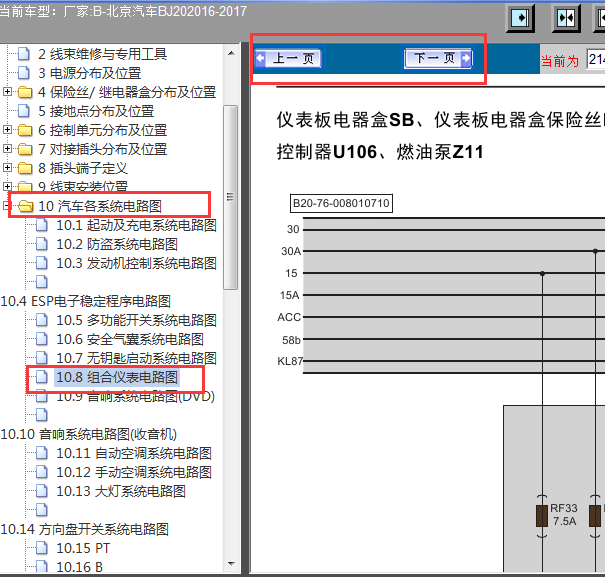
Task: Click page icon beside 10.3 发动机控制系统电路图
Action: (x=42, y=263)
